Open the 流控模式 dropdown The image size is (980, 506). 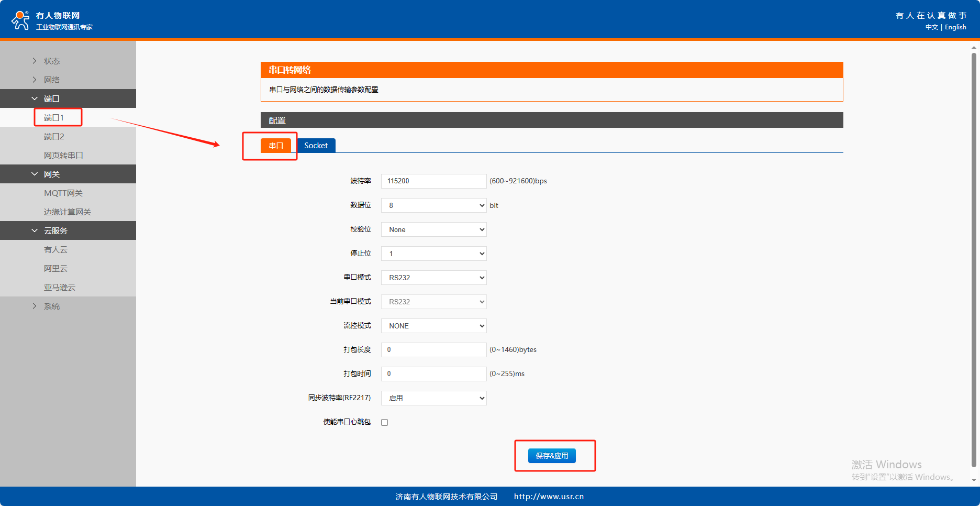click(433, 326)
